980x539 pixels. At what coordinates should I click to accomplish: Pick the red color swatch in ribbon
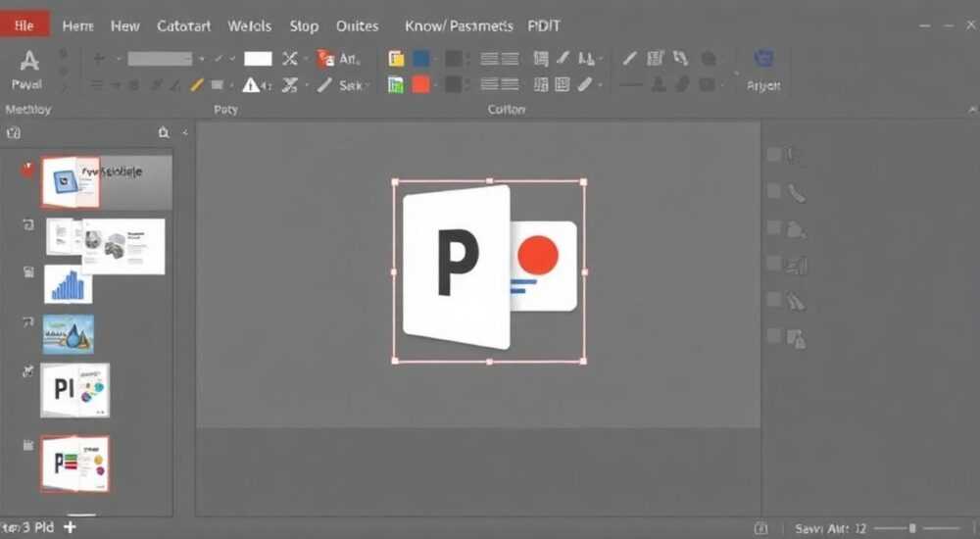pyautogui.click(x=421, y=84)
